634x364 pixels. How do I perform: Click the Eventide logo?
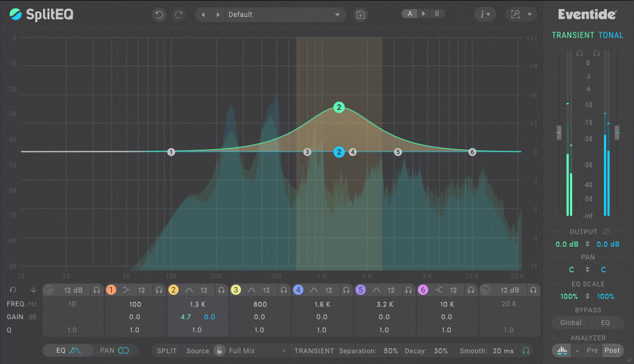587,15
